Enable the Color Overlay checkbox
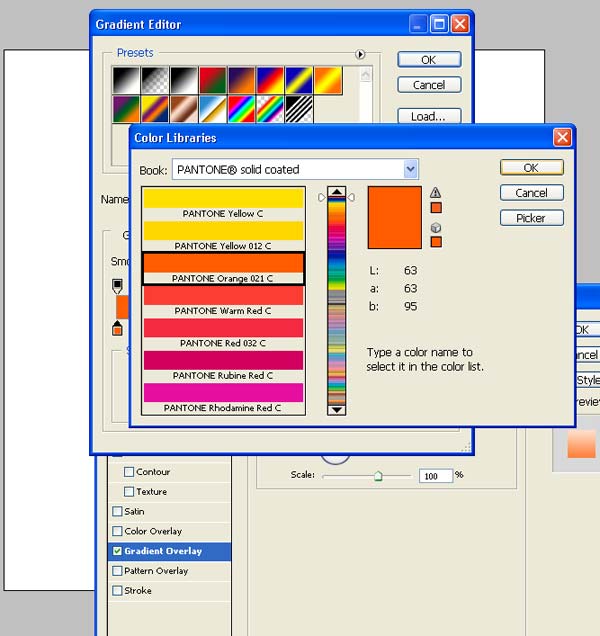 117,531
